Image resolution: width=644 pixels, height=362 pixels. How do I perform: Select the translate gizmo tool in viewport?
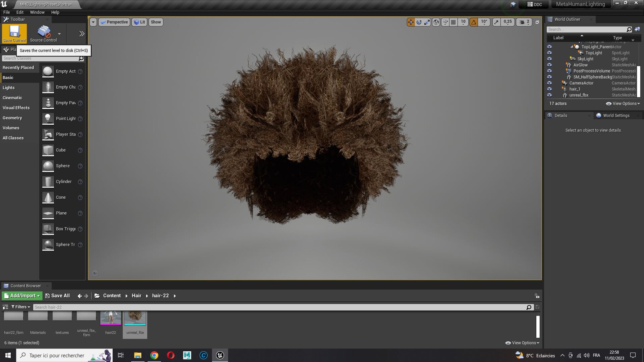(411, 22)
